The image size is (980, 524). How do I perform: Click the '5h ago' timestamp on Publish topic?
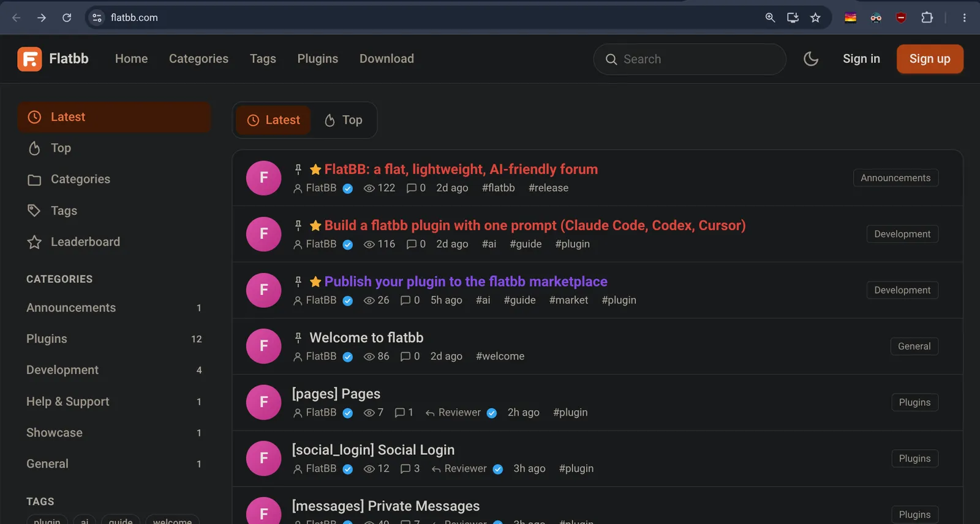(x=446, y=300)
